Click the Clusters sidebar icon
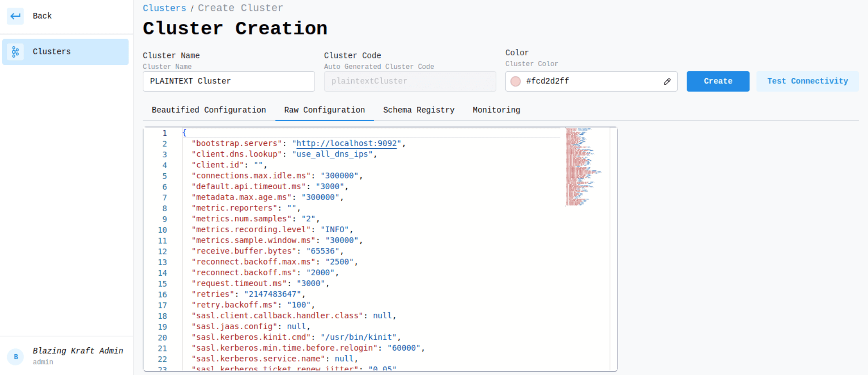The height and width of the screenshot is (375, 868). click(x=15, y=52)
